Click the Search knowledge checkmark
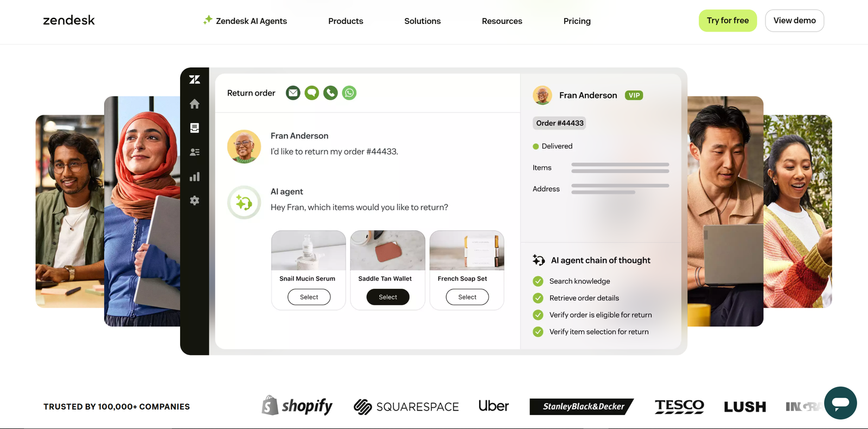Image resolution: width=868 pixels, height=429 pixels. (x=538, y=281)
